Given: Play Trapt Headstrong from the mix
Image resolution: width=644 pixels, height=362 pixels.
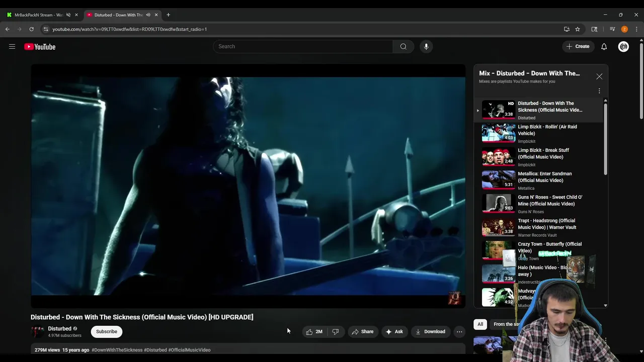Looking at the screenshot, I should click(x=539, y=227).
